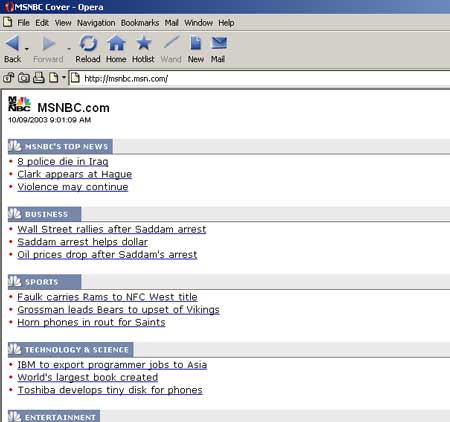
Task: Go to the Home page icon
Action: [116, 43]
